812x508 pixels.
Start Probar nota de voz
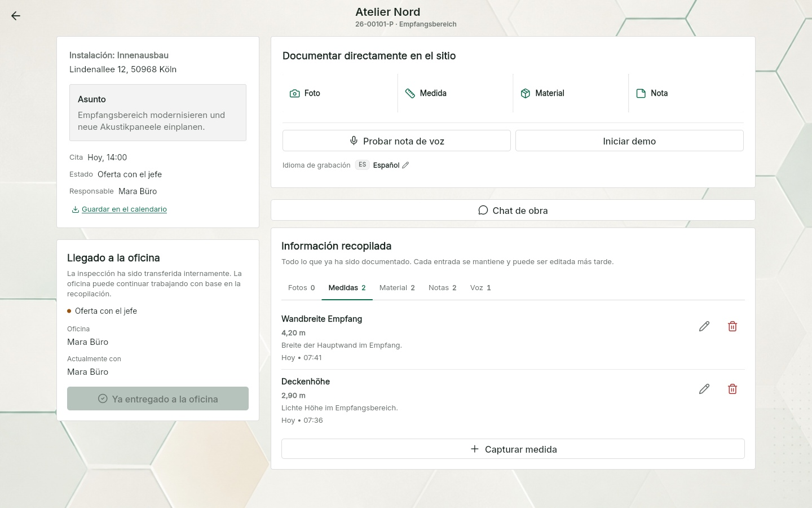click(x=396, y=141)
